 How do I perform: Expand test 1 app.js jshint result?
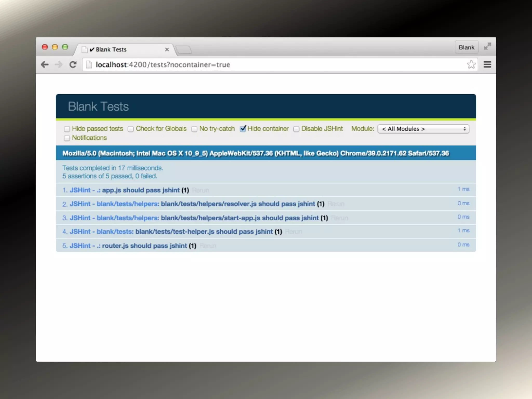[141, 190]
